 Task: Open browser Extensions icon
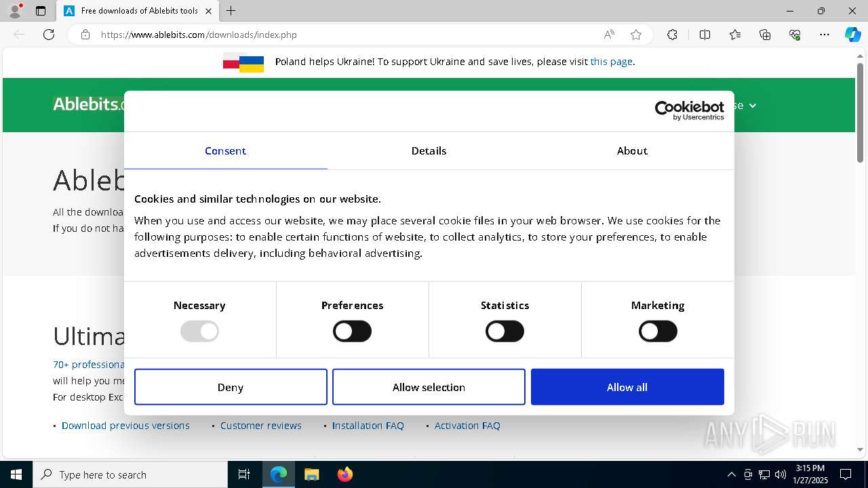tap(672, 35)
